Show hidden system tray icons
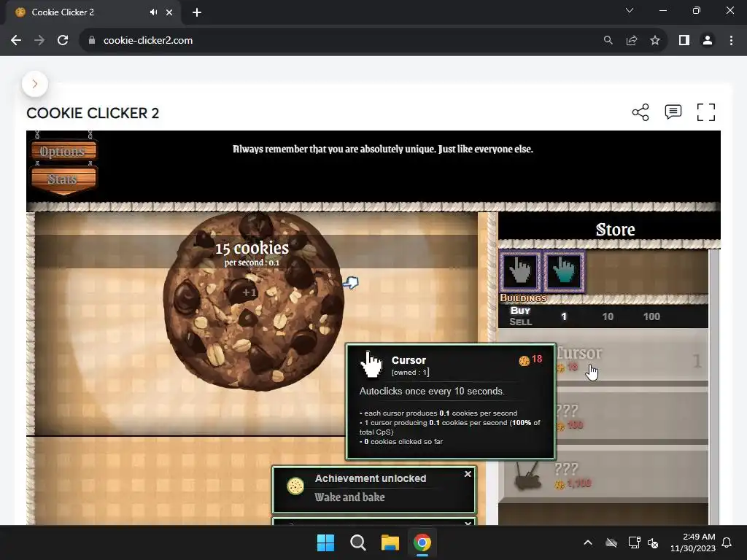 point(588,542)
